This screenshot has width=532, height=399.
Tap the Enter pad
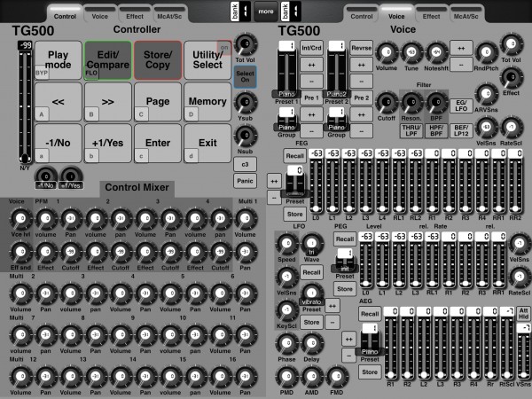pos(158,143)
